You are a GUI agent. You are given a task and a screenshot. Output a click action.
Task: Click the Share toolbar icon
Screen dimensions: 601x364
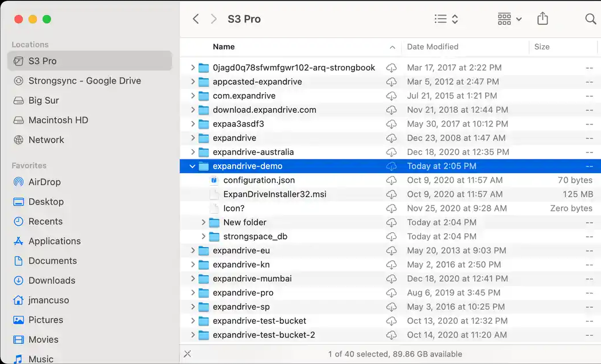tap(543, 18)
